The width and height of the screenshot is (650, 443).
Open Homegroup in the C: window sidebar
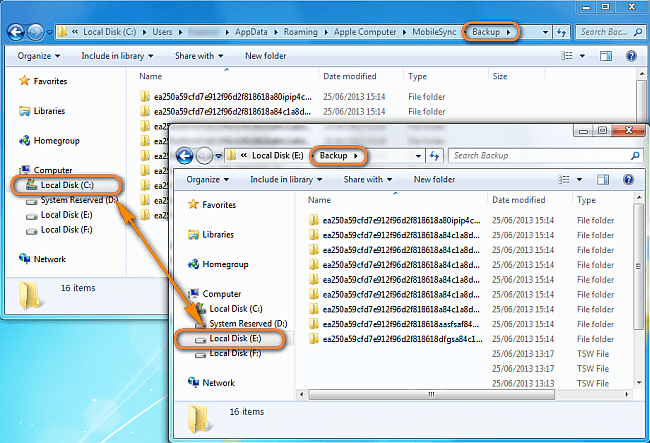[49, 141]
